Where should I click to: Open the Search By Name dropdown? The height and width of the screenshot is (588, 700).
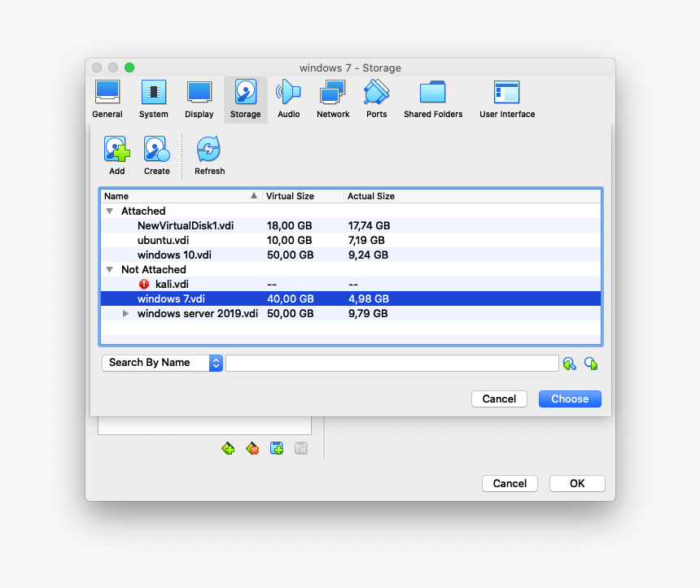click(x=162, y=363)
